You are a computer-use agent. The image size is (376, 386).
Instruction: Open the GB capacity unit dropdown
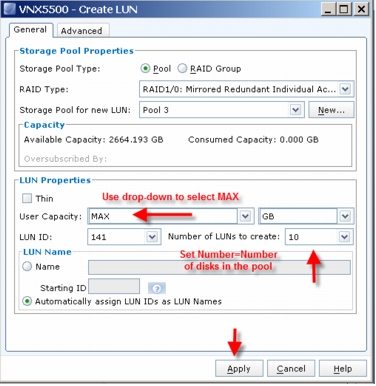tap(345, 216)
